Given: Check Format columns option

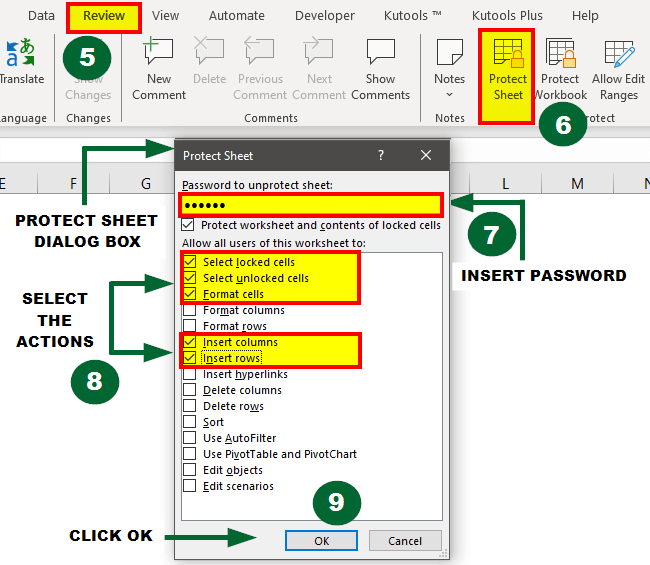Looking at the screenshot, I should click(190, 310).
